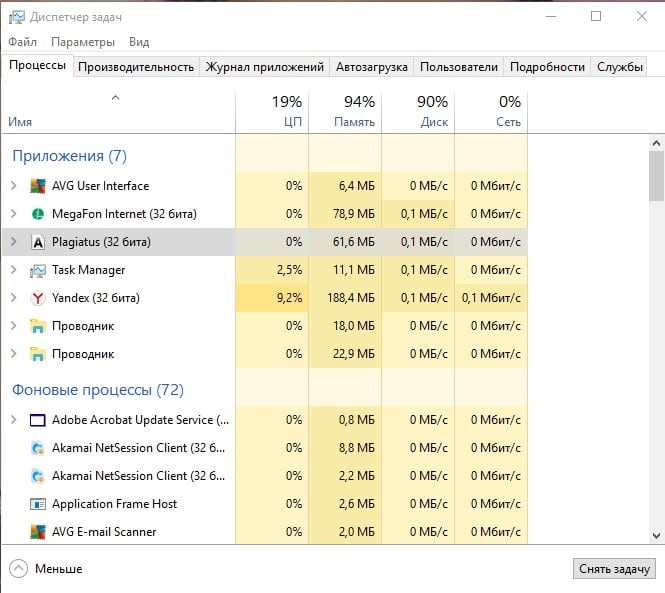Click the Yandex browser icon

pos(38,298)
